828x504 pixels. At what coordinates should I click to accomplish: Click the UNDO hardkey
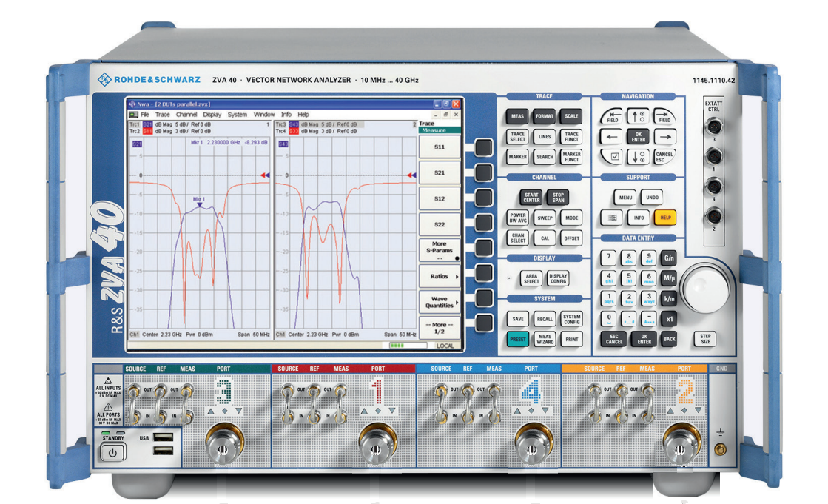[652, 198]
